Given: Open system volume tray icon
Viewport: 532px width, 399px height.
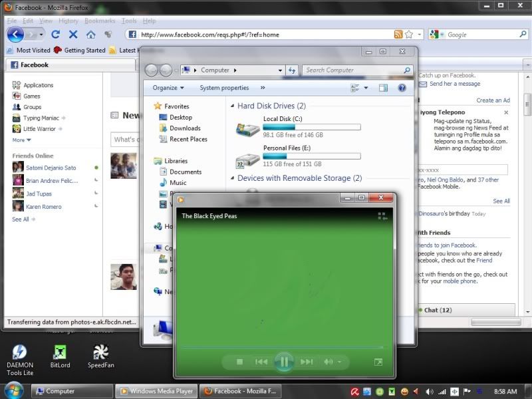Looking at the screenshot, I should (x=429, y=392).
